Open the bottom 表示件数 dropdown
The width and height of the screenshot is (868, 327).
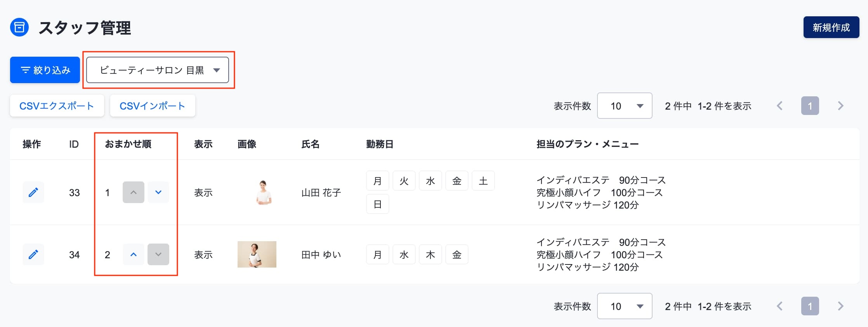(625, 306)
